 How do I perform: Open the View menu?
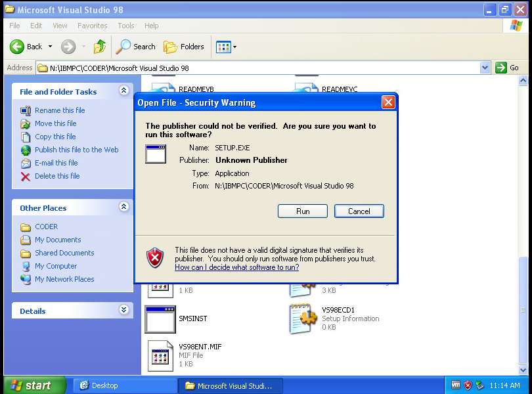[60, 26]
